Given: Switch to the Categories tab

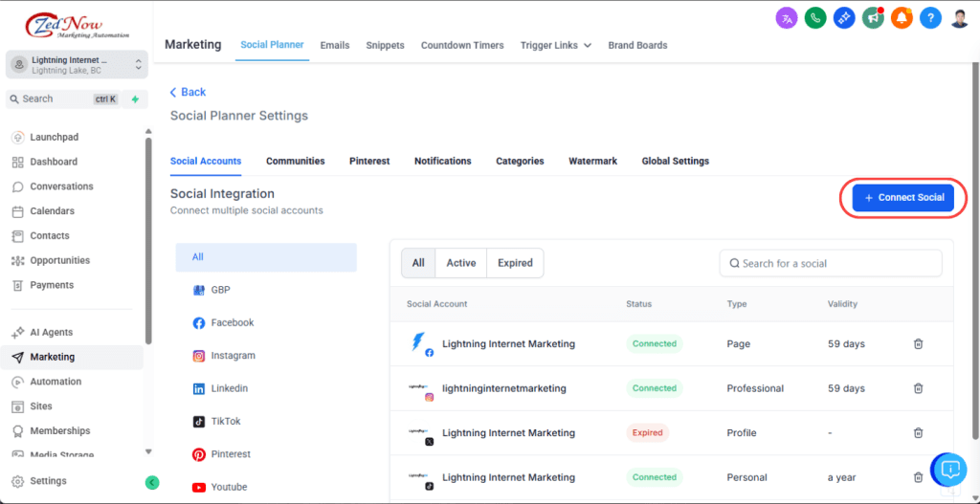Looking at the screenshot, I should [520, 161].
